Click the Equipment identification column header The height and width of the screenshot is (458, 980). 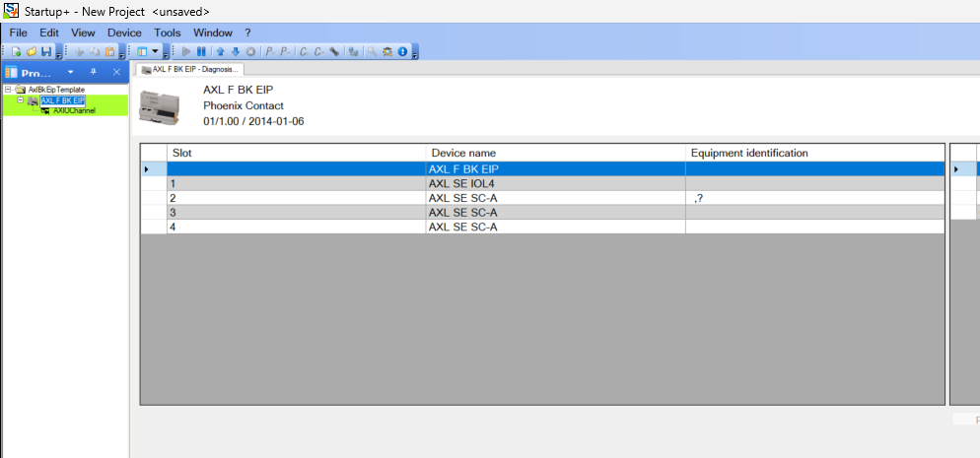coord(815,153)
